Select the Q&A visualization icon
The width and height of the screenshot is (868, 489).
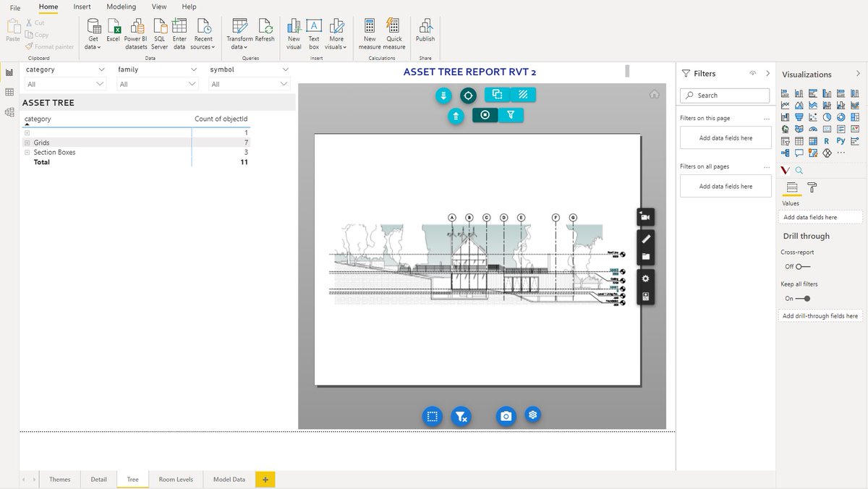coord(799,153)
